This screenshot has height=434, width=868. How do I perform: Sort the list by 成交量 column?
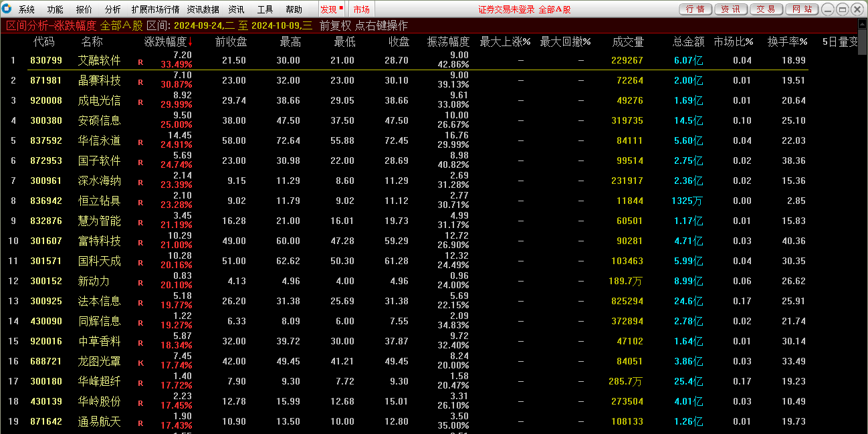(627, 41)
